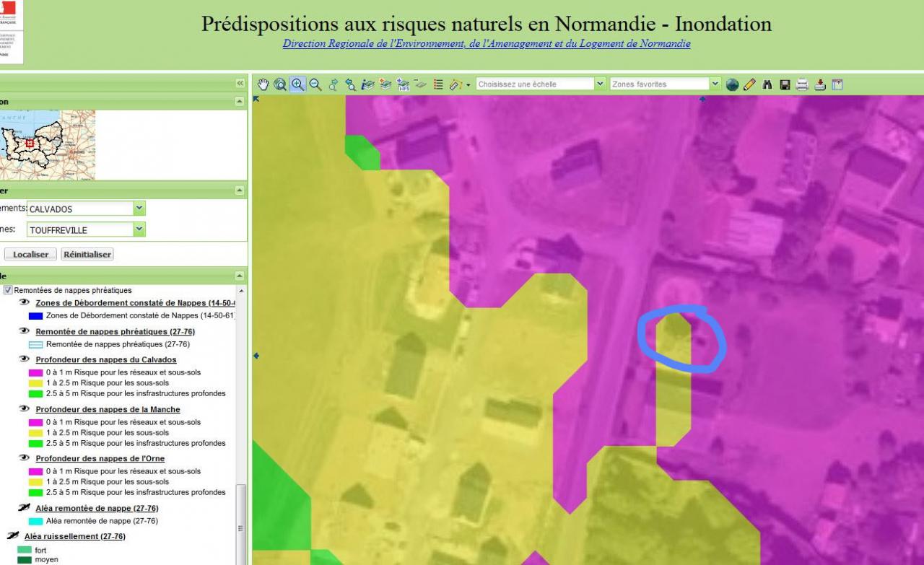The width and height of the screenshot is (924, 565).
Task: Hide Profondeur des nappes de la Manche layer
Action: [25, 409]
